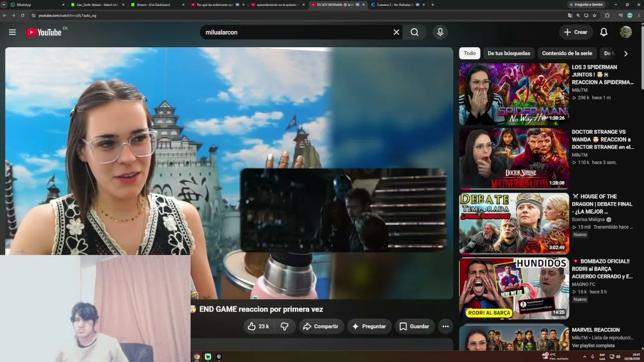The height and width of the screenshot is (362, 644).
Task: Open the browser extensions puzzle icon
Action: (x=607, y=16)
